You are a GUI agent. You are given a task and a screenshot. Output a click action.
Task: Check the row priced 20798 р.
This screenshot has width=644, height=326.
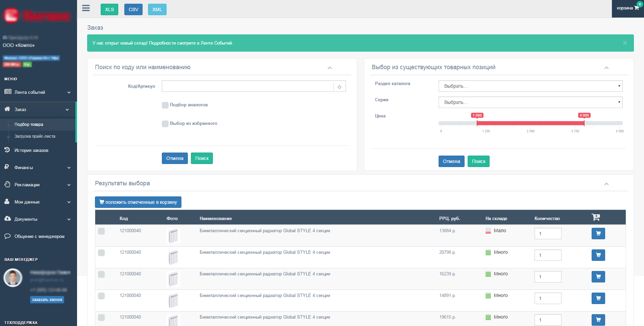(x=101, y=253)
